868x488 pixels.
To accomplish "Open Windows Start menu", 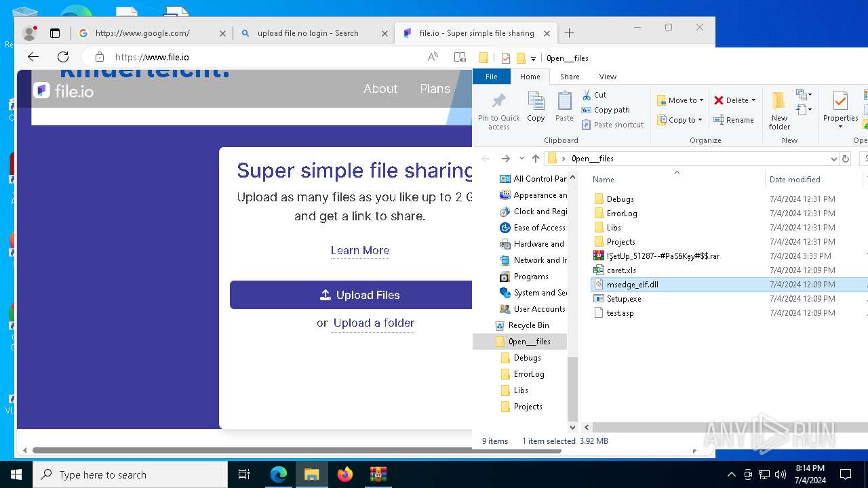I will (16, 474).
